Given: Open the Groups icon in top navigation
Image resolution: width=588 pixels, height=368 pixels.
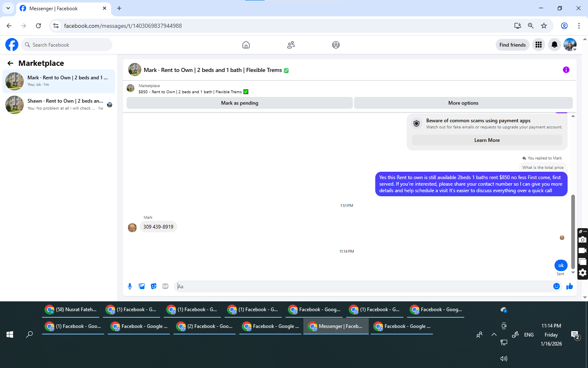Looking at the screenshot, I should point(336,45).
